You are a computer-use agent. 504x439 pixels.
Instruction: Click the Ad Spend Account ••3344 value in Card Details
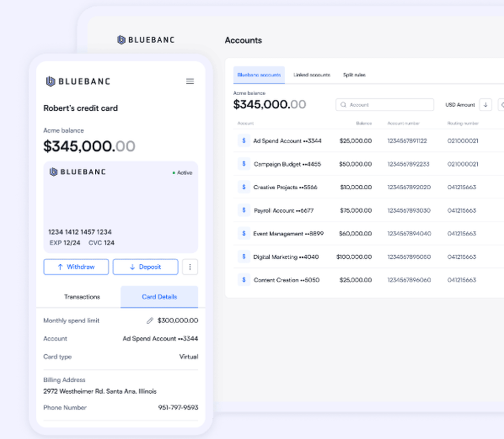coord(160,338)
